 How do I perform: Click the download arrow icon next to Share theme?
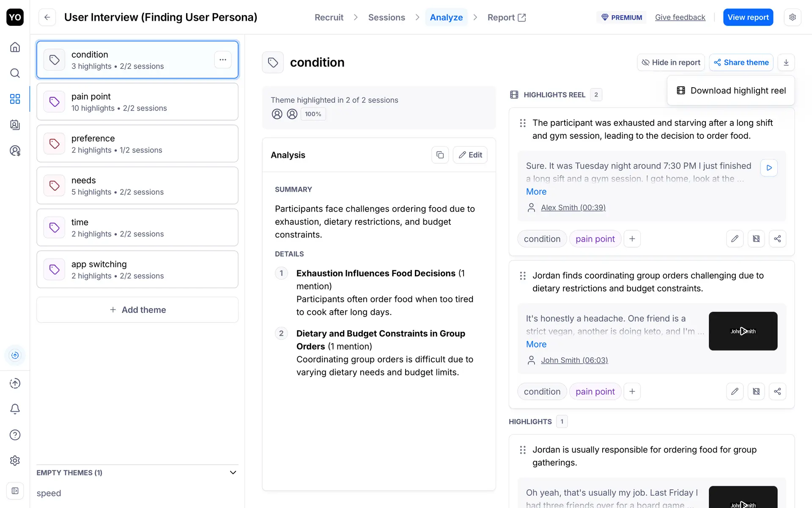click(786, 63)
